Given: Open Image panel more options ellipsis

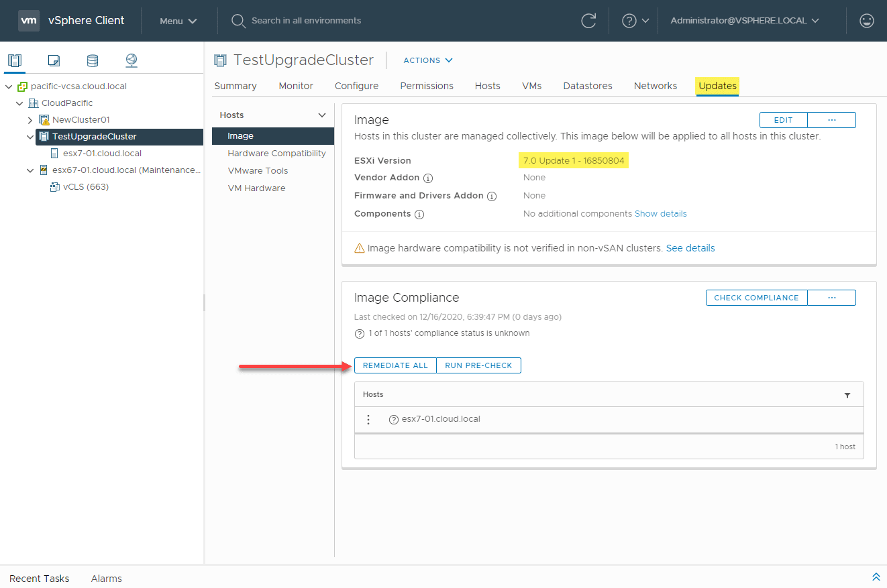Looking at the screenshot, I should (x=832, y=120).
